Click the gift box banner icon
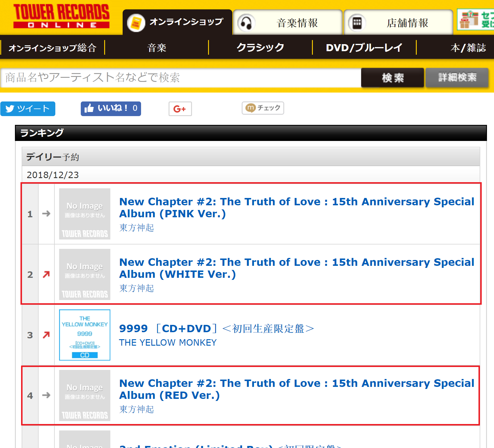 (469, 20)
